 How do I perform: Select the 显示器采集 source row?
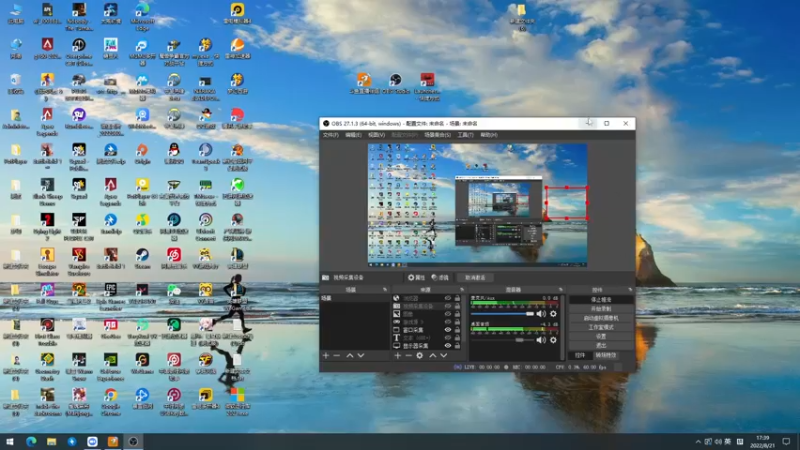427,345
